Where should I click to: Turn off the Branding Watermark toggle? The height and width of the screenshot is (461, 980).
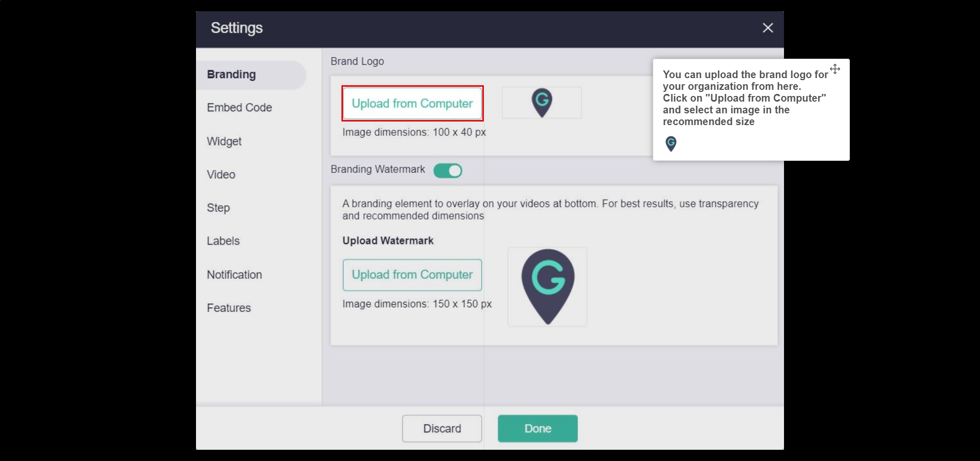[448, 171]
